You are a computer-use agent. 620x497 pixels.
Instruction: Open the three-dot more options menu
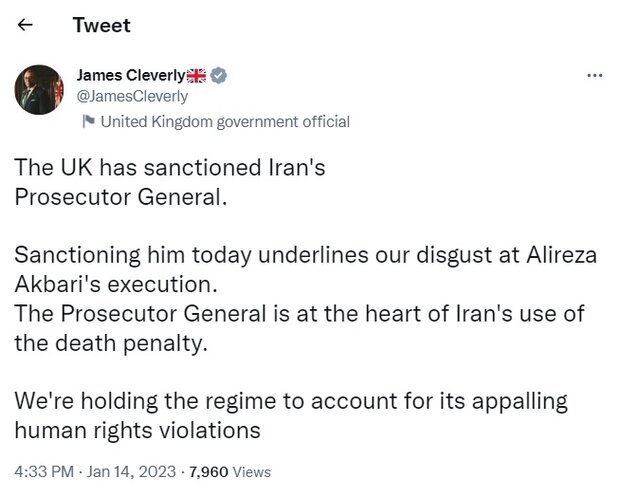594,77
